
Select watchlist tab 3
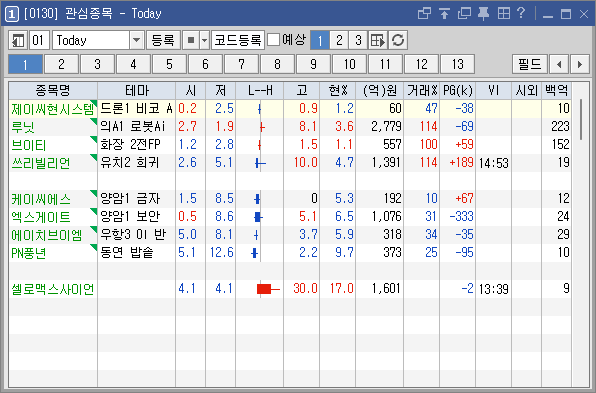tap(97, 64)
